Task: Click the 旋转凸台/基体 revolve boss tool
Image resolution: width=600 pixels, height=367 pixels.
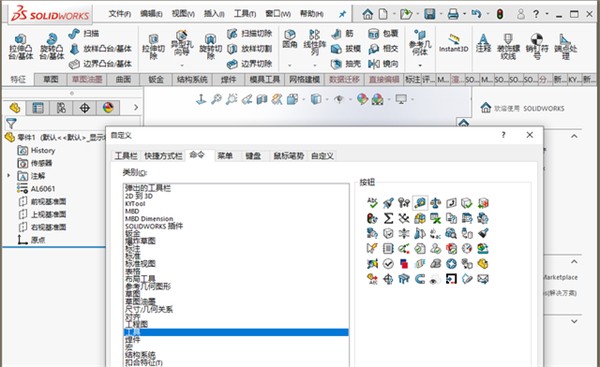Action: (52, 47)
